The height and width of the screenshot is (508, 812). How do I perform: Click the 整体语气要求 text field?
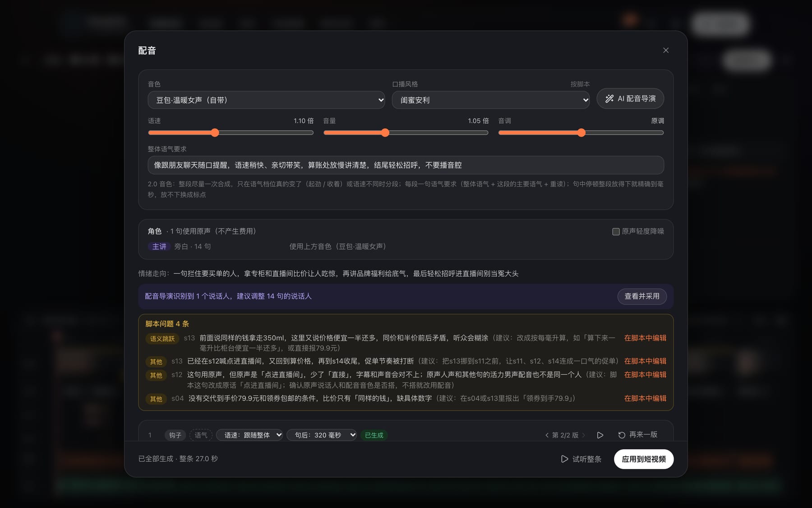pos(406,165)
